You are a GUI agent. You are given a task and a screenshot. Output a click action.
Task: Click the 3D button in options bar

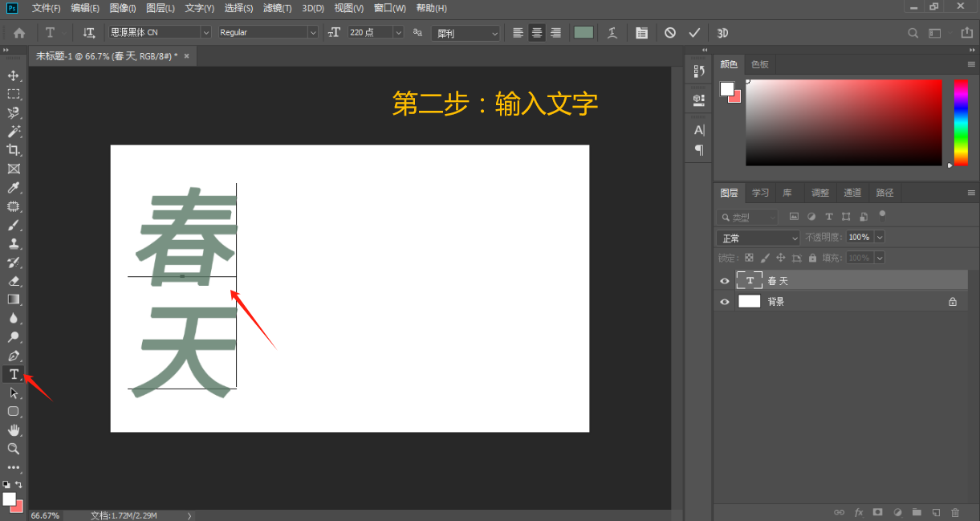[722, 33]
